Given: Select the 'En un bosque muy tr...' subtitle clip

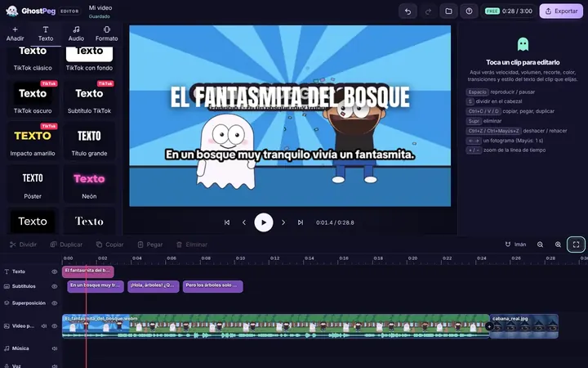Looking at the screenshot, I should coord(96,286).
